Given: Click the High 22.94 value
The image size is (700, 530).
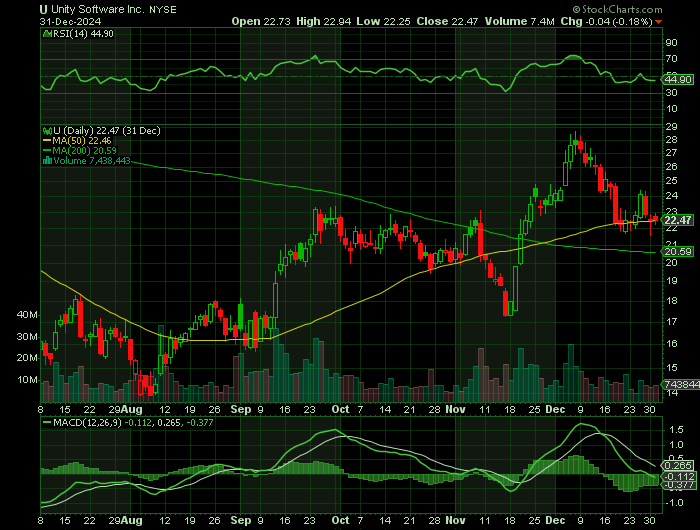Looking at the screenshot, I should [x=324, y=21].
